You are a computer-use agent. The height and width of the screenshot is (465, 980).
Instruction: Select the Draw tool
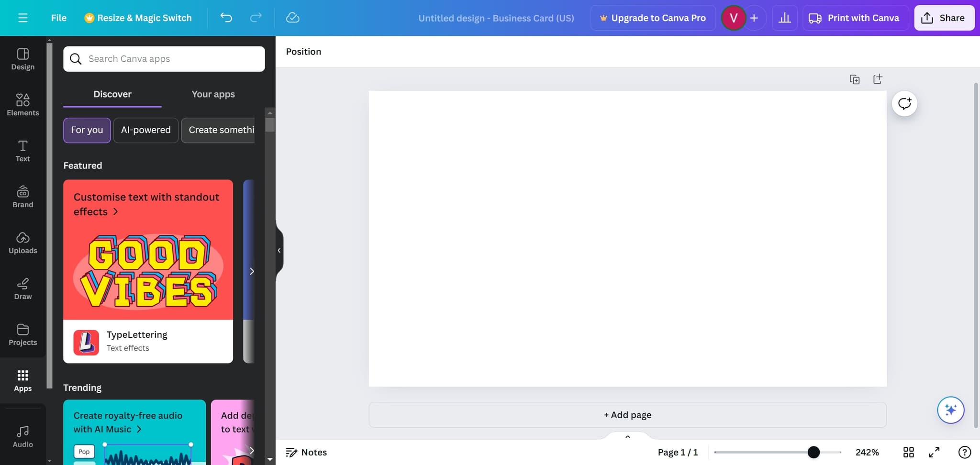(x=22, y=288)
